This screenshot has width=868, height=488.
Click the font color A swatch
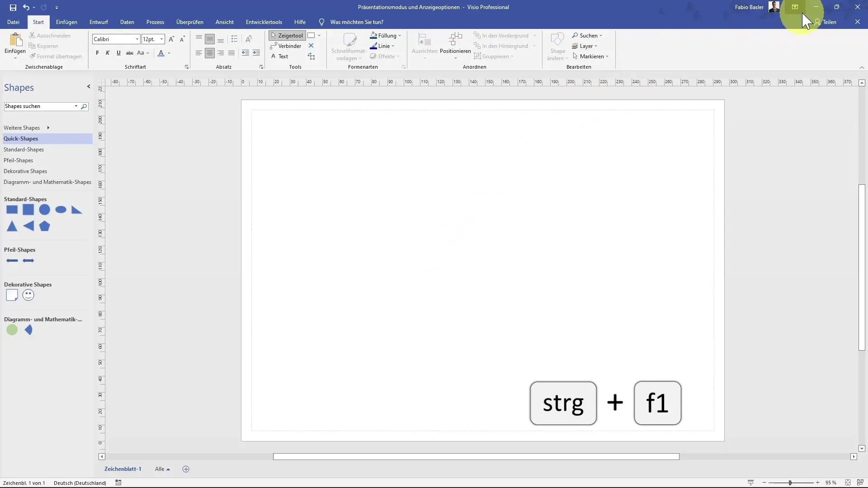point(161,53)
